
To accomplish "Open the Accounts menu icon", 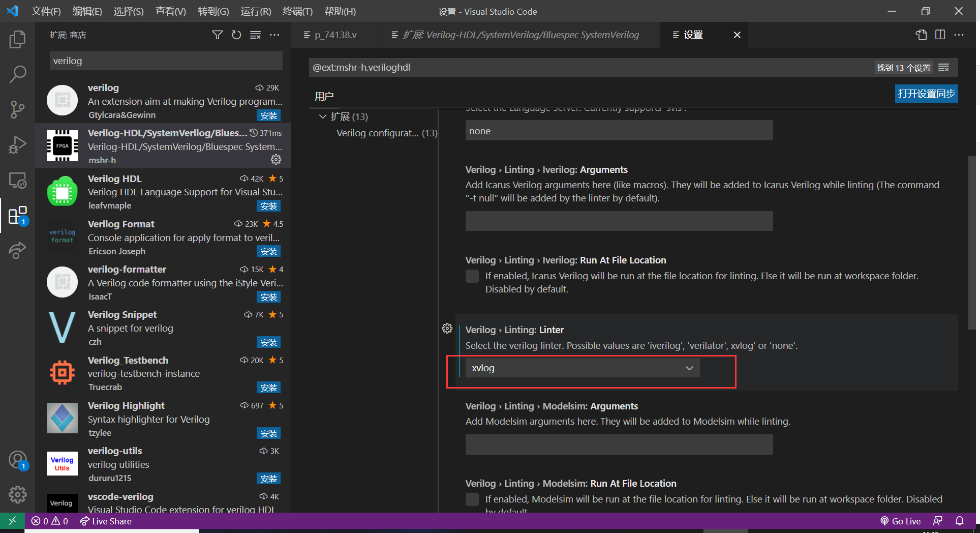I will [17, 460].
